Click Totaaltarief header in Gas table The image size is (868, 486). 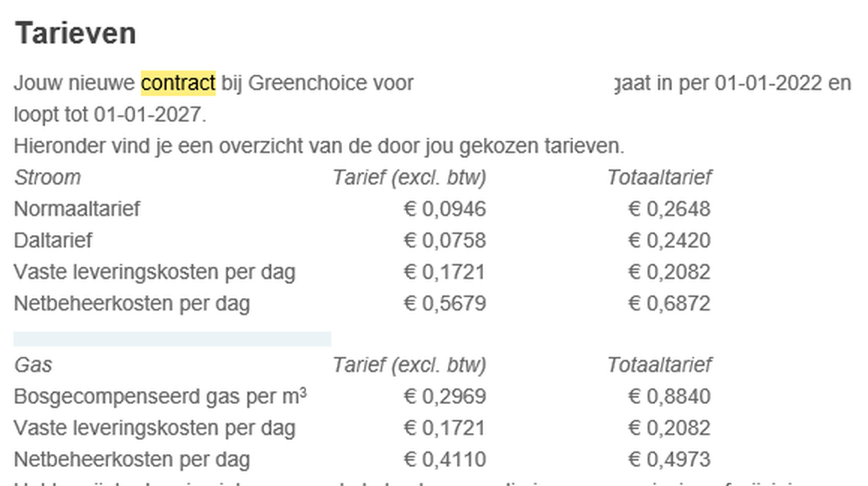coord(659,364)
